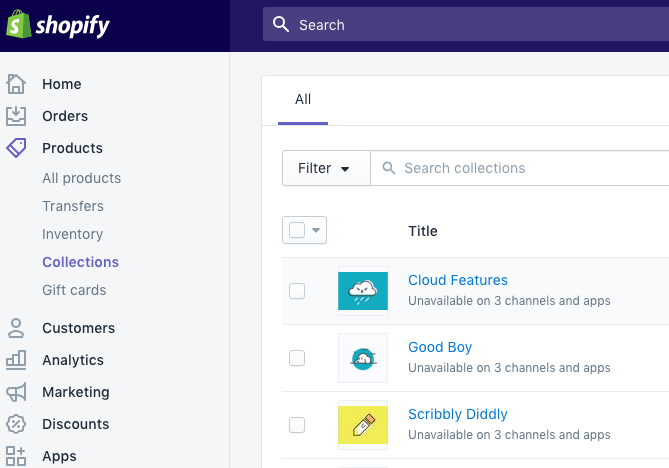The width and height of the screenshot is (669, 468).
Task: Click the Title column header
Action: click(x=423, y=231)
